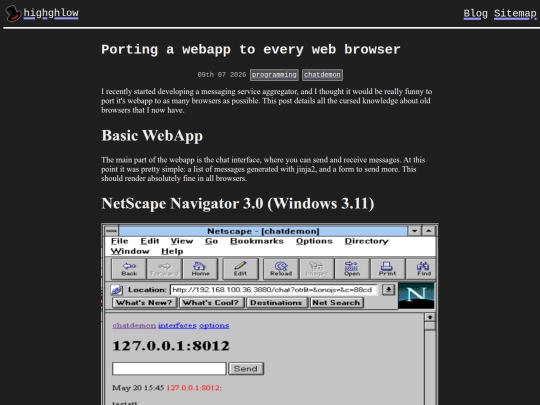Click the What's Cool? button
Screen dimensions: 540x405
[211, 303]
